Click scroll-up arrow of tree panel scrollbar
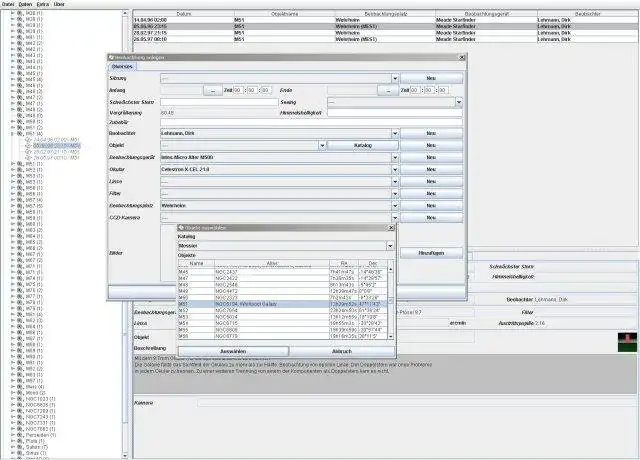This screenshot has width=640, height=460. [x=125, y=13]
